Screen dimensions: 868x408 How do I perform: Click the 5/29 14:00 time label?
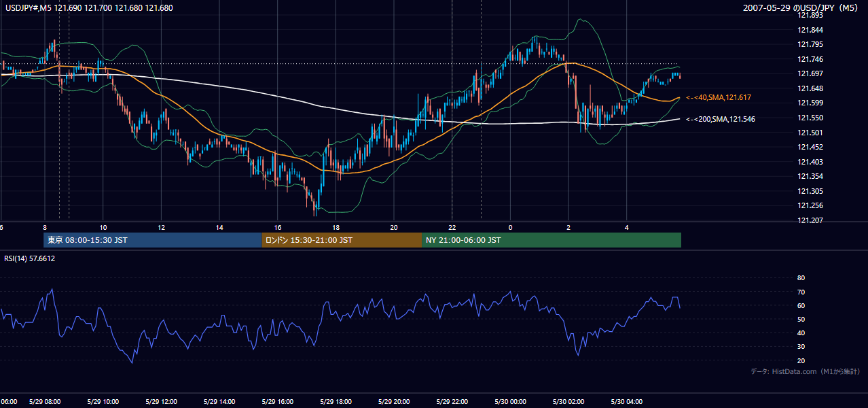click(219, 402)
